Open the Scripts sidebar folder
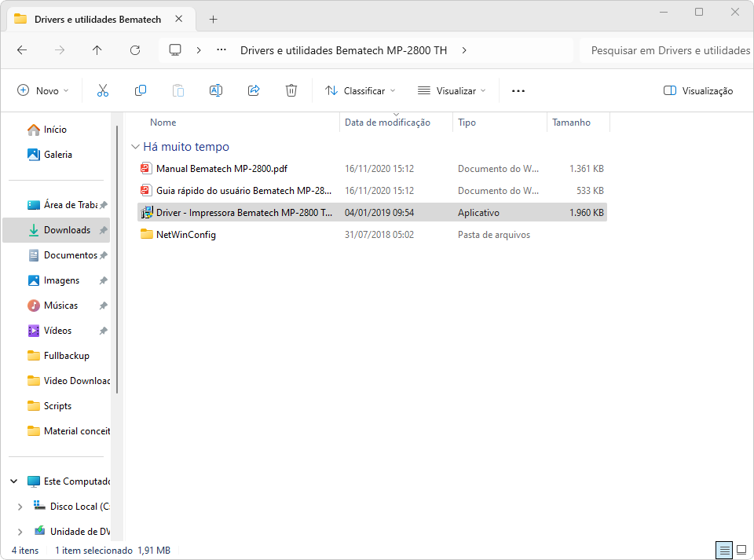 point(57,406)
